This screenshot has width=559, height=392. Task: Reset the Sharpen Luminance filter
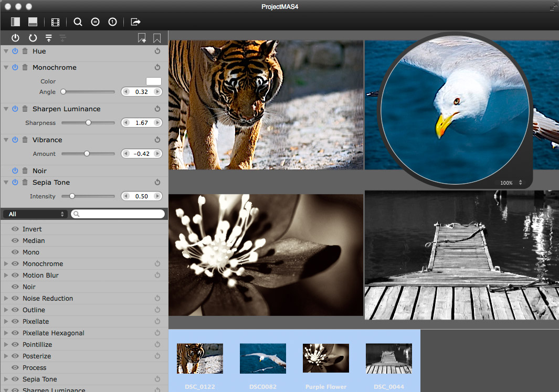point(157,109)
